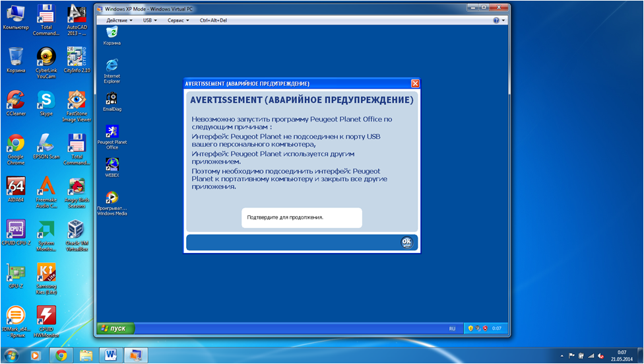Show hidden tray icons arrow
The width and height of the screenshot is (644, 364).
click(x=562, y=356)
